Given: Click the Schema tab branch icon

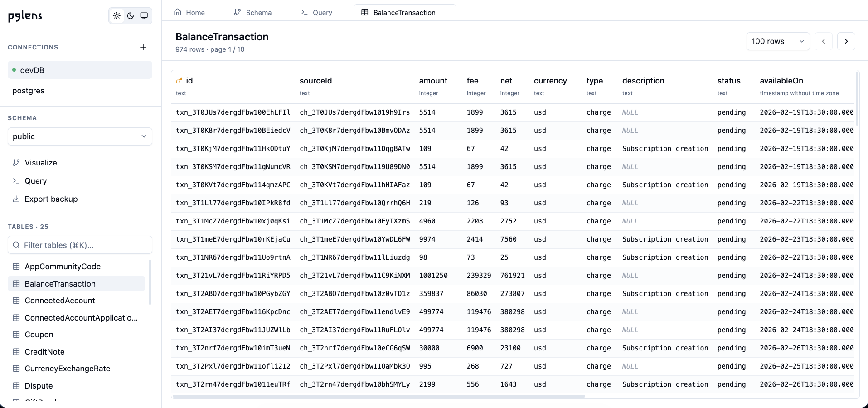Looking at the screenshot, I should 238,12.
